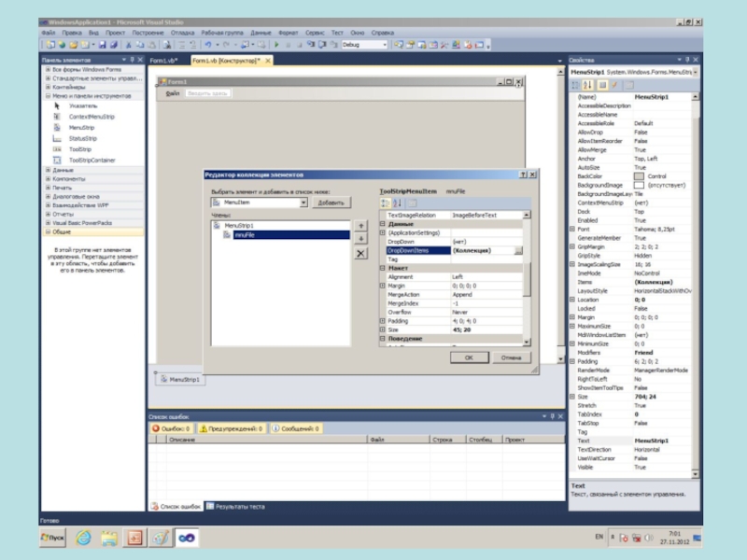Click the Отмена button
Screen dimensions: 747x560
[x=511, y=357]
